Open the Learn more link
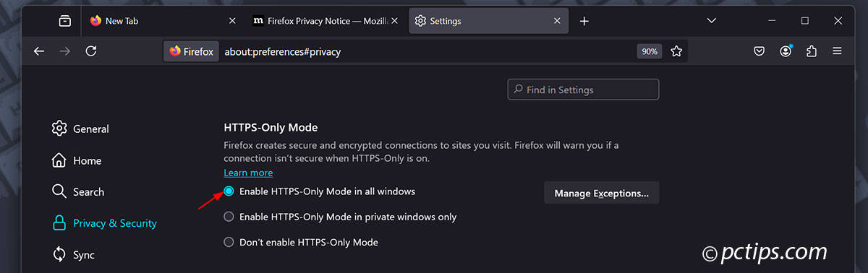868x273 pixels. pos(248,173)
